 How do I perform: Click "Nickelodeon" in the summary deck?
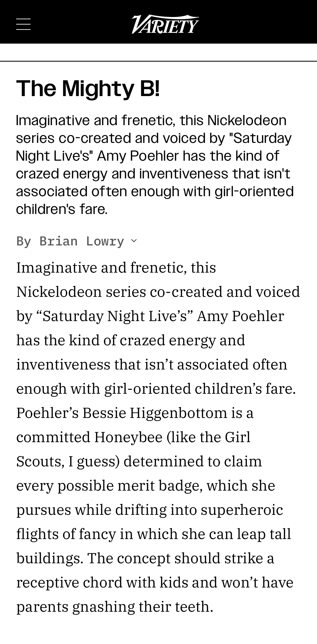(247, 120)
